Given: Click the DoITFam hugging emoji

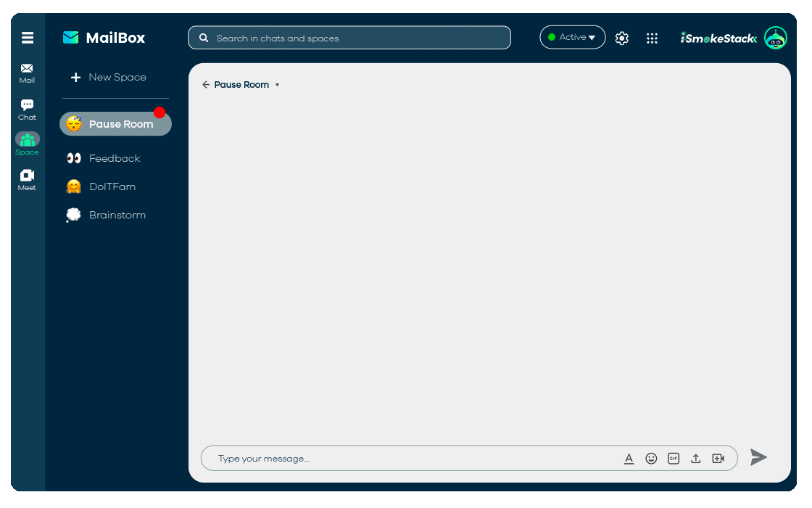Looking at the screenshot, I should (x=74, y=187).
